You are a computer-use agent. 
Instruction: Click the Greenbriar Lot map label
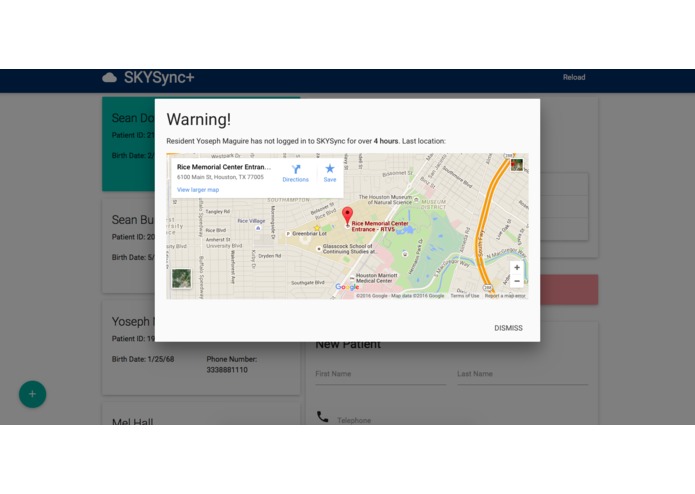coord(309,233)
